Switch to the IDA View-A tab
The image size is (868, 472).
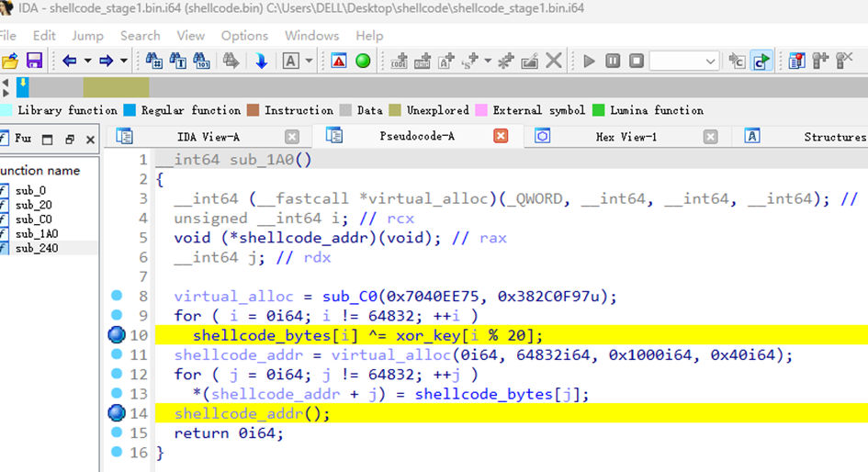209,137
